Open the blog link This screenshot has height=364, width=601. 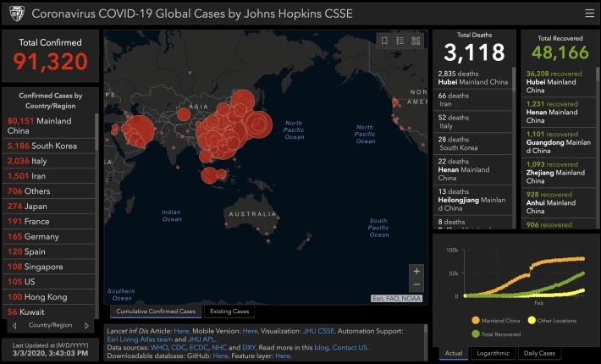[321, 348]
